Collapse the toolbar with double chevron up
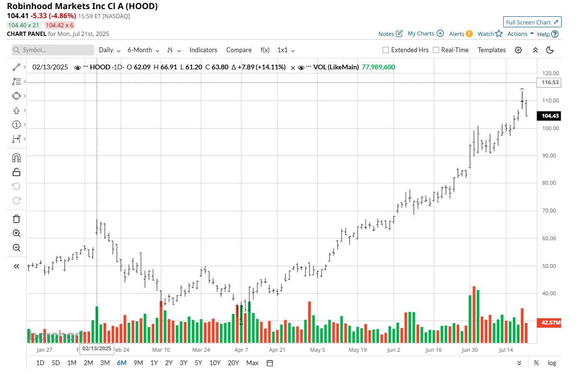Screen dimensions: 588x379 point(535,50)
